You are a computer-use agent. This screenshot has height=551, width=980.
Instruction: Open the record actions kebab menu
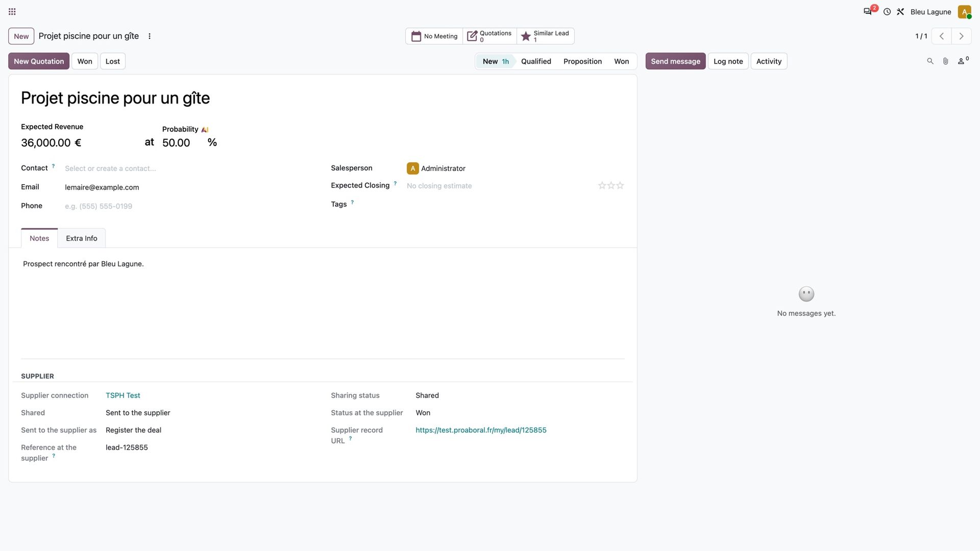pyautogui.click(x=150, y=36)
